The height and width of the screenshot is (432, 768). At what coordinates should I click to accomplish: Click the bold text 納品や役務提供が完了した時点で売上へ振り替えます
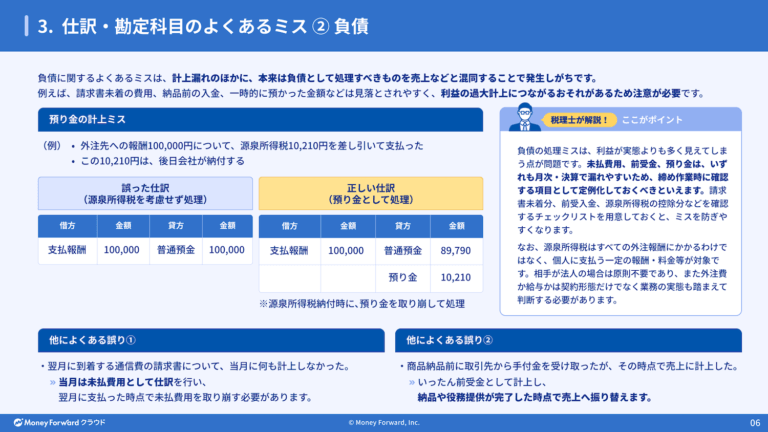coord(535,397)
